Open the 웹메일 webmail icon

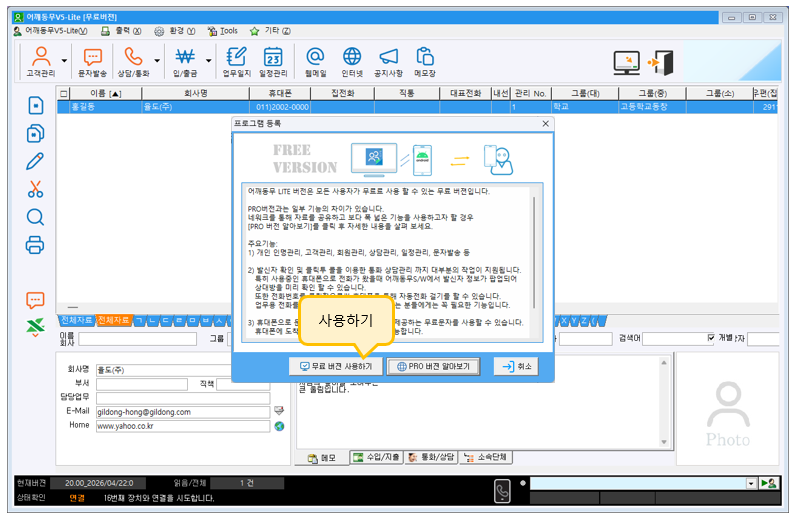315,62
